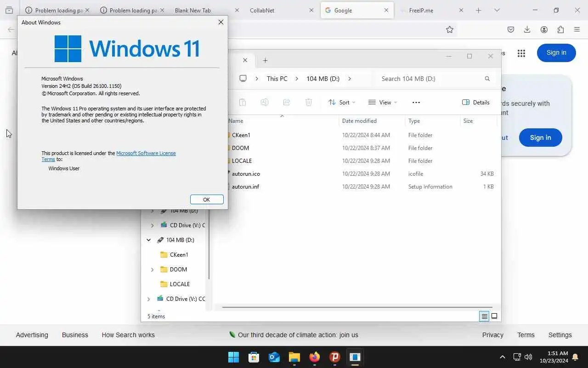588x368 pixels.
Task: Open a new Firefox tab with plus
Action: point(478,10)
